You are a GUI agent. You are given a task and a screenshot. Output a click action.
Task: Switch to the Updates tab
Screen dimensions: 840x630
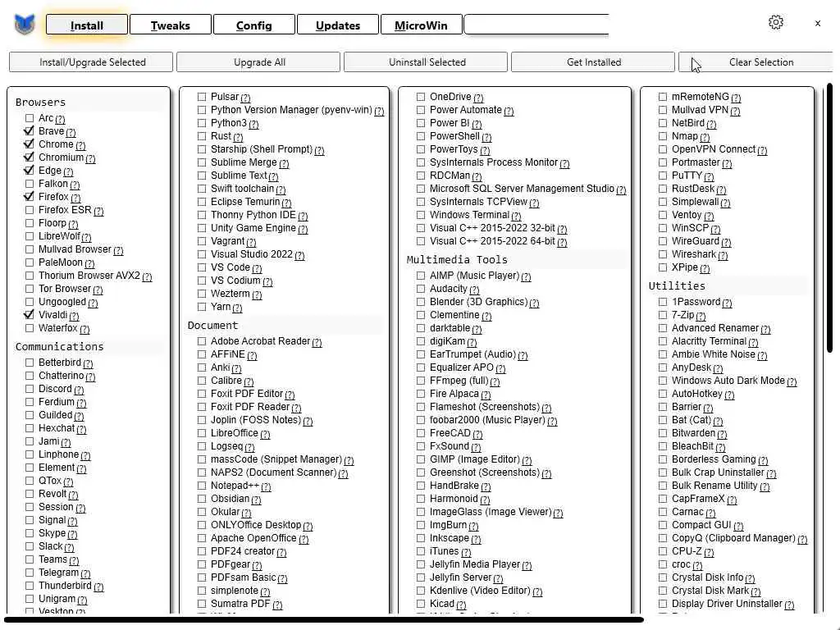tap(337, 25)
